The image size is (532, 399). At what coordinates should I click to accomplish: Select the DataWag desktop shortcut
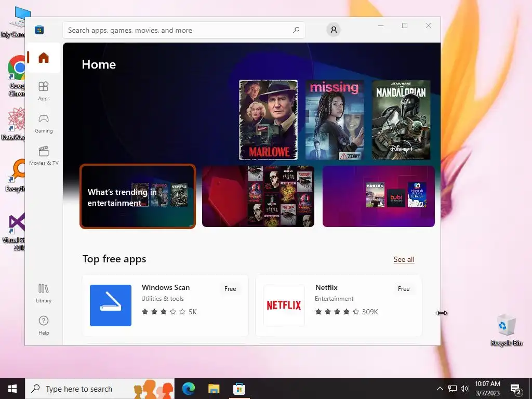(x=14, y=124)
